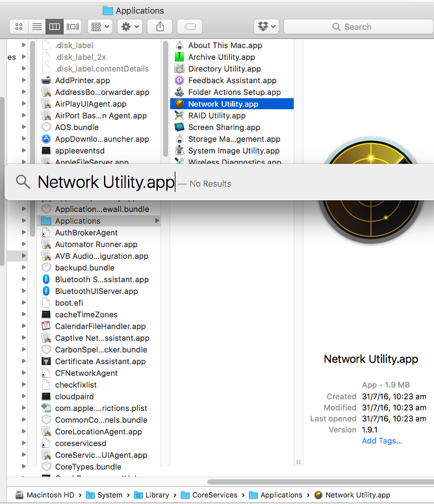Expand arrow beside AddPrinter.app row
Viewport: 434px width, 504px height.
[x=24, y=80]
